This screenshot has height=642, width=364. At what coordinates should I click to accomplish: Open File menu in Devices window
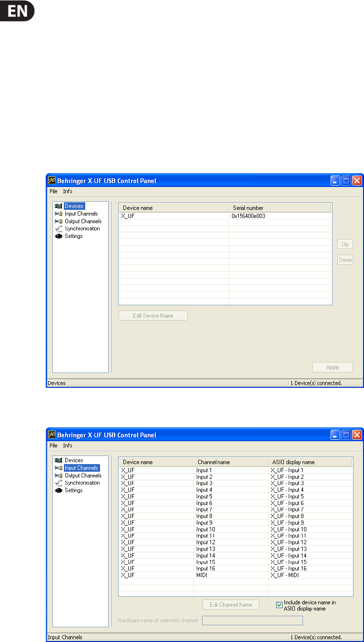(x=53, y=191)
